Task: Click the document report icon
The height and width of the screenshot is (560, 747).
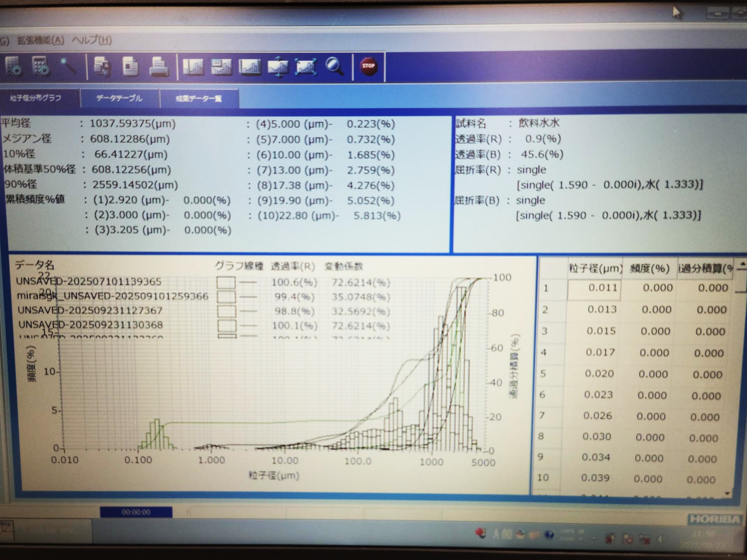Action: pos(131,66)
